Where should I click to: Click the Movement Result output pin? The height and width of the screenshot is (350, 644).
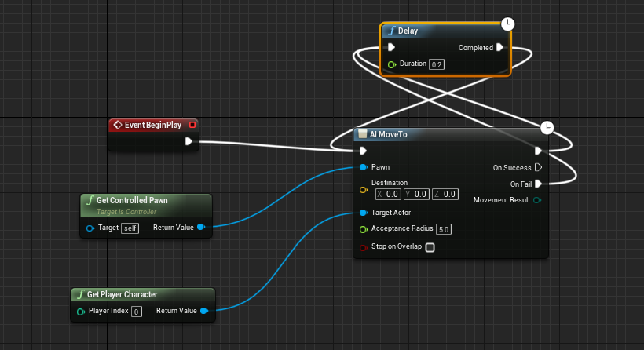537,200
